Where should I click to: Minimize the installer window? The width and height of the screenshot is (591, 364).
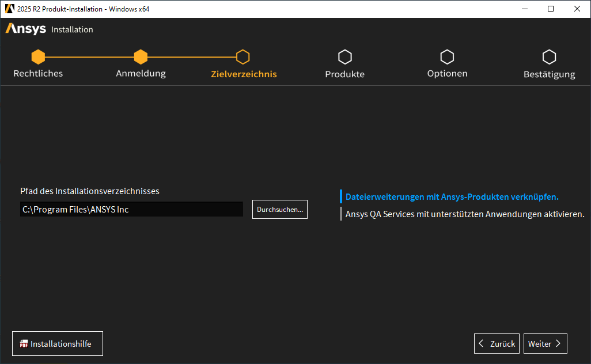point(525,9)
